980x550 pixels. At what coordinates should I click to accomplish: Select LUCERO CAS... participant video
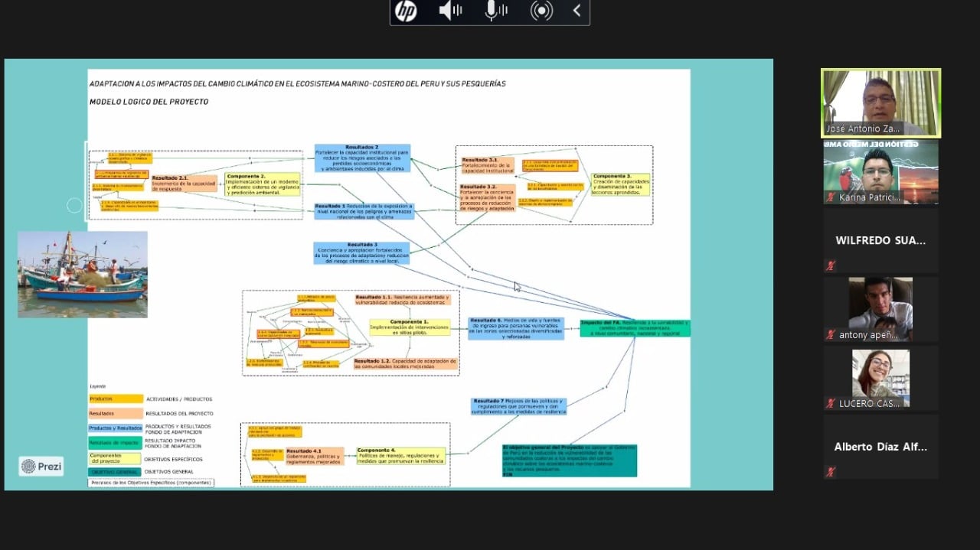[x=880, y=378]
